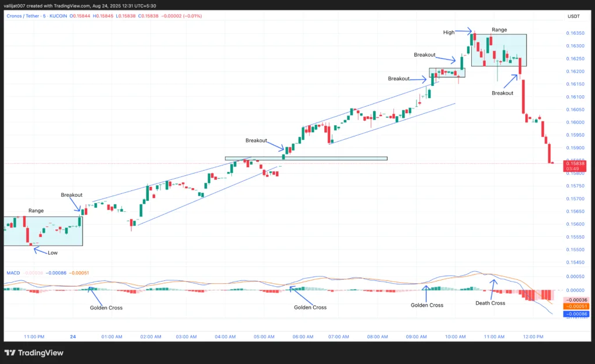Click the −0.00002 (−0.01%) change value
Viewport: 595px width, 364px height.
coord(181,16)
